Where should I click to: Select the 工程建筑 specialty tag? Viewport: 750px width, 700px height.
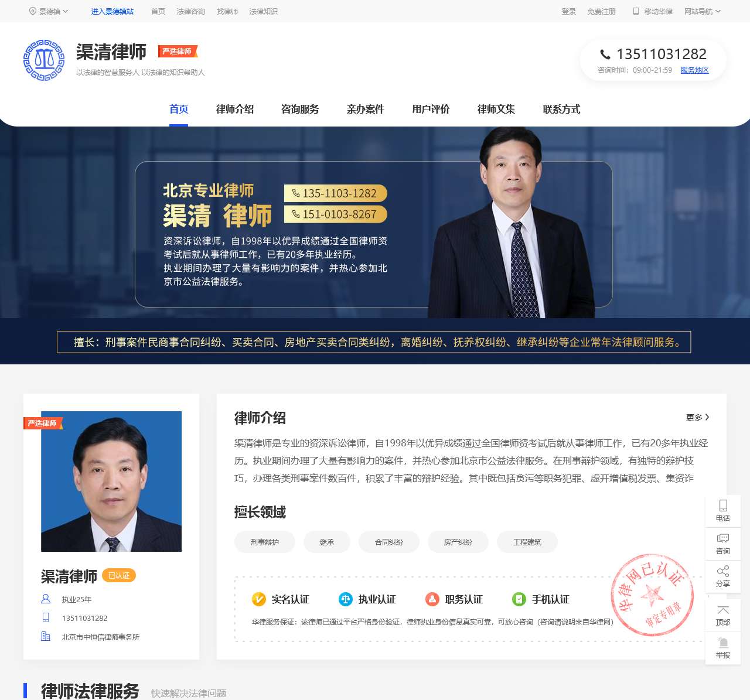(x=527, y=542)
